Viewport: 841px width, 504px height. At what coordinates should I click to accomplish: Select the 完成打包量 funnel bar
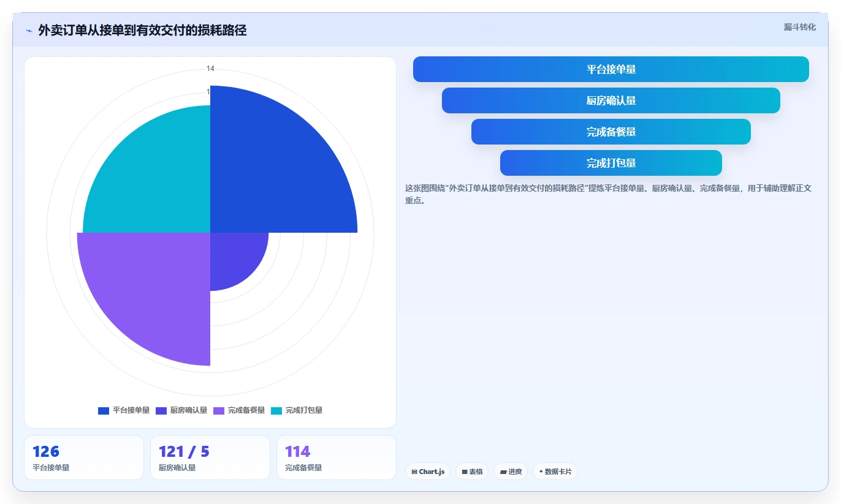point(611,163)
